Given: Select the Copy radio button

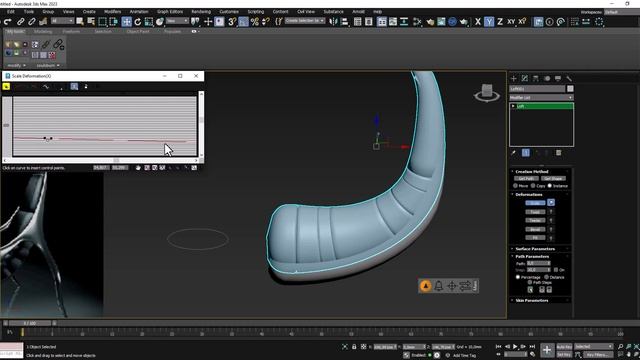Looking at the screenshot, I should click(x=533, y=186).
